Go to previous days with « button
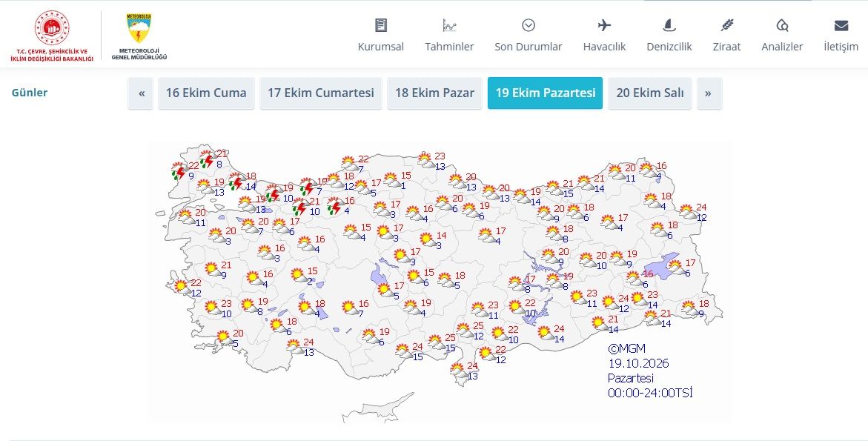The height and width of the screenshot is (441, 868). 141,93
